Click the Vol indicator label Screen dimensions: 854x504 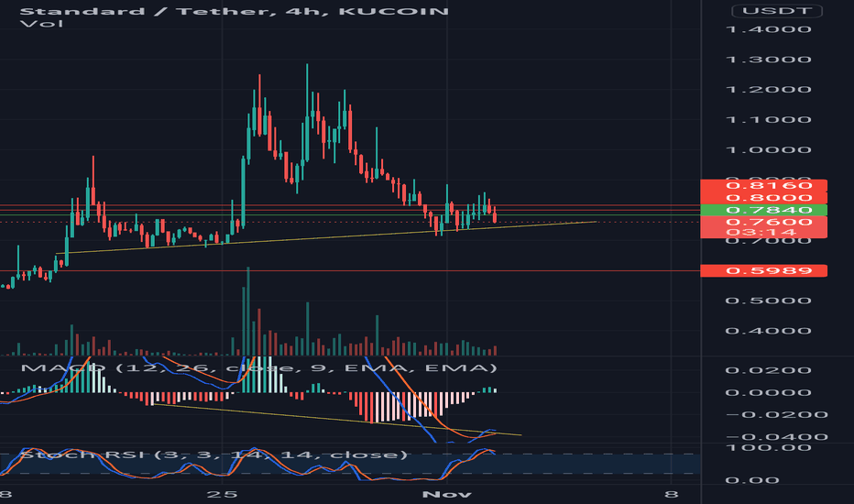click(x=41, y=24)
